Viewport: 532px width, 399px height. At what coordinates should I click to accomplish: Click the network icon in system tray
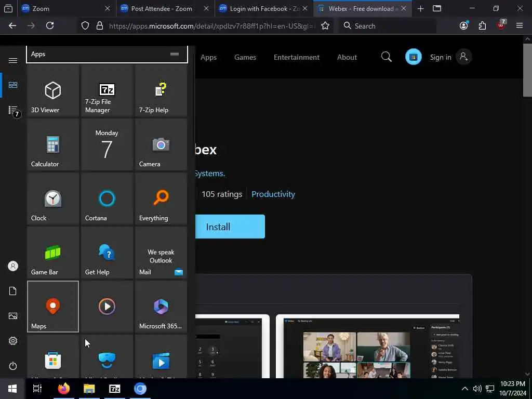[490, 389]
